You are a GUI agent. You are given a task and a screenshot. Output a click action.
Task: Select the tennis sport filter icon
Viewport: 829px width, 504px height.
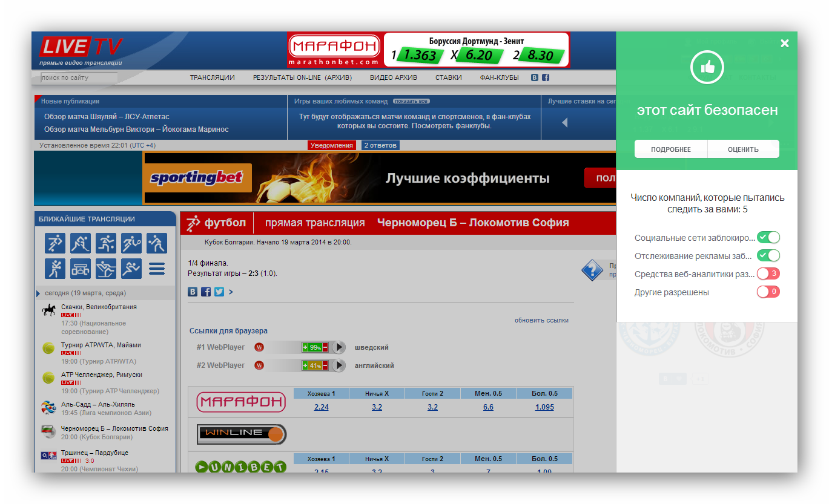point(131,243)
